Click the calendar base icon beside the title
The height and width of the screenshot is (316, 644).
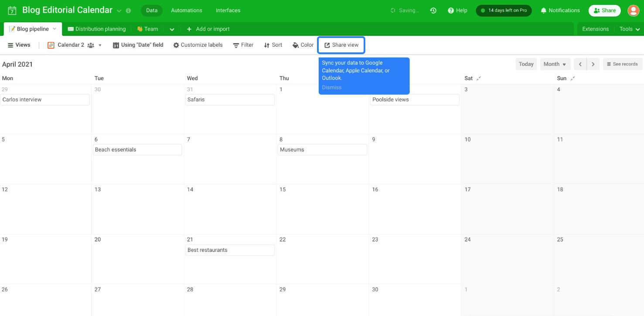12,10
